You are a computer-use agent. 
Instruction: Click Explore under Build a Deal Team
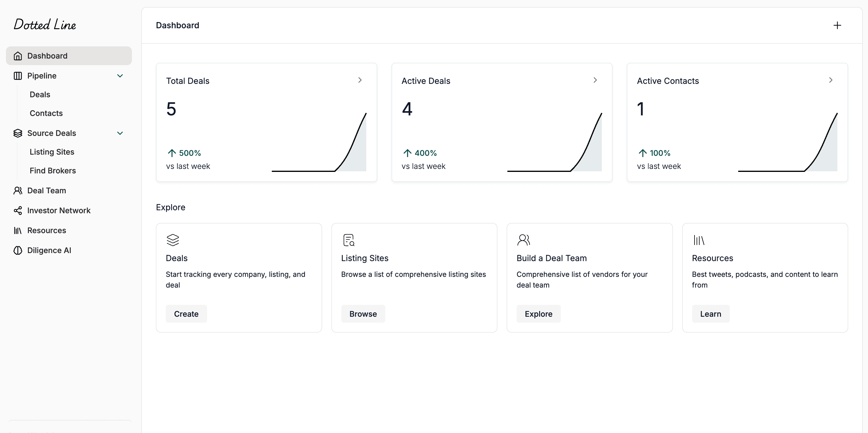pyautogui.click(x=539, y=314)
